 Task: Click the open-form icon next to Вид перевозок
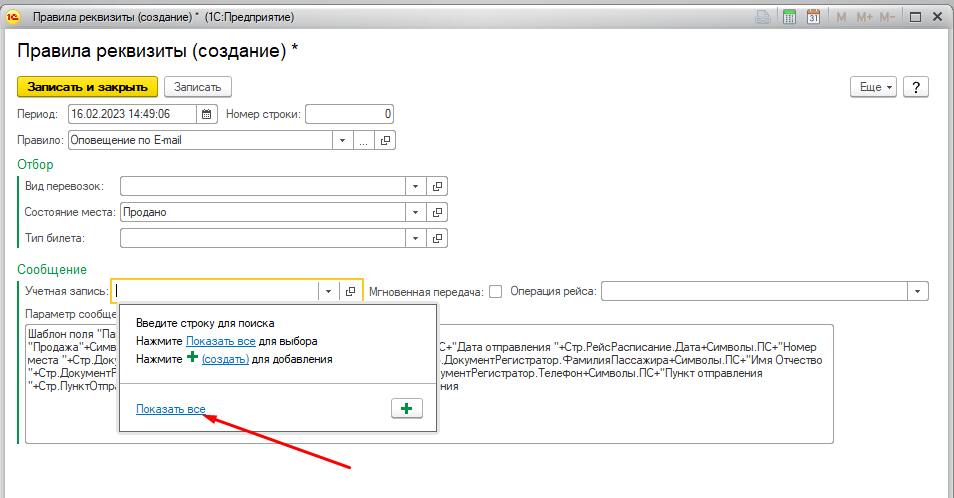[x=436, y=186]
